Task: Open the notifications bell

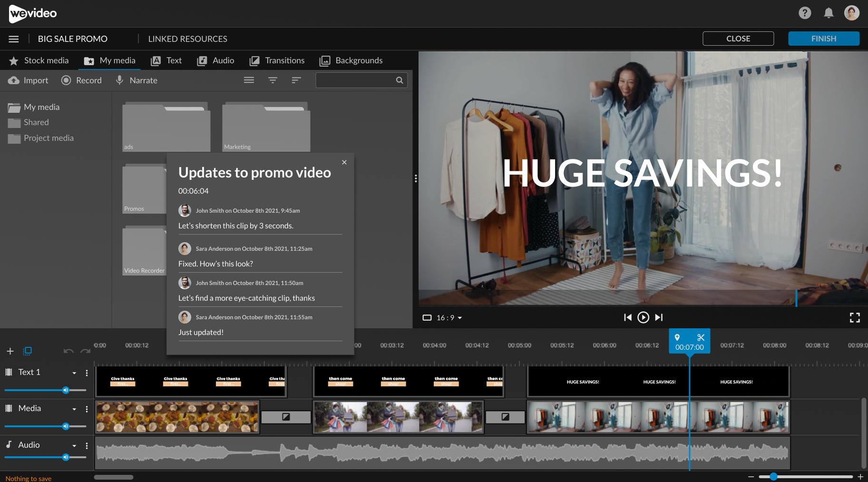Action: (x=828, y=13)
